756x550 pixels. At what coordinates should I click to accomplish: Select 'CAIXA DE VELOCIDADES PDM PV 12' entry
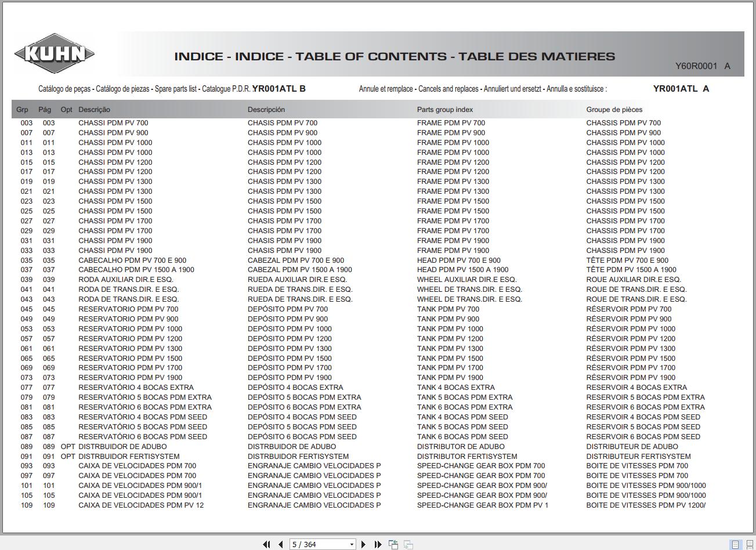click(x=141, y=505)
